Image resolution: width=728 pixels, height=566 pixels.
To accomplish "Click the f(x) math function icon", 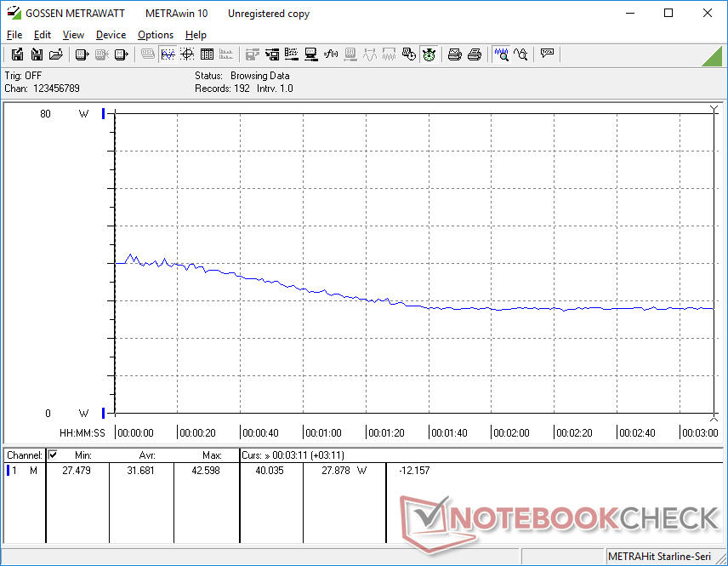I will coord(331,54).
